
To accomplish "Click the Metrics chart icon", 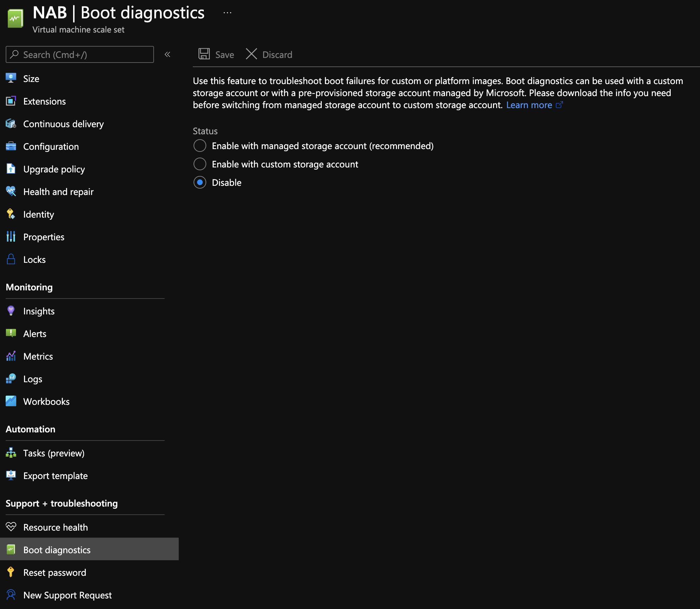I will coord(11,356).
